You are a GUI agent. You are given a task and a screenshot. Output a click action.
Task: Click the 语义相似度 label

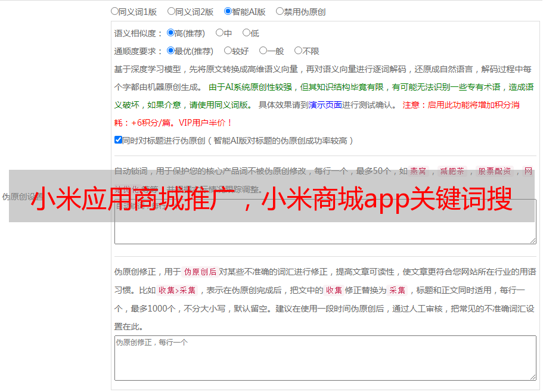(138, 33)
